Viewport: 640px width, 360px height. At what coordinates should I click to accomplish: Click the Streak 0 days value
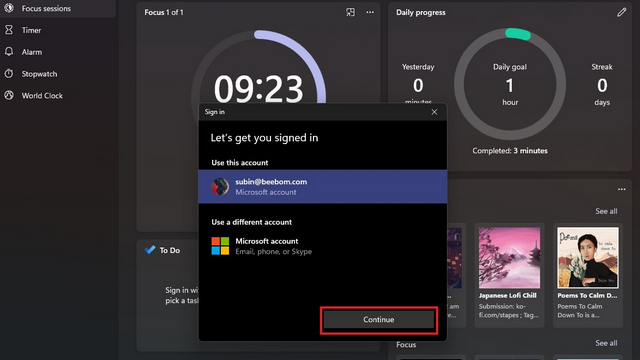pos(602,85)
